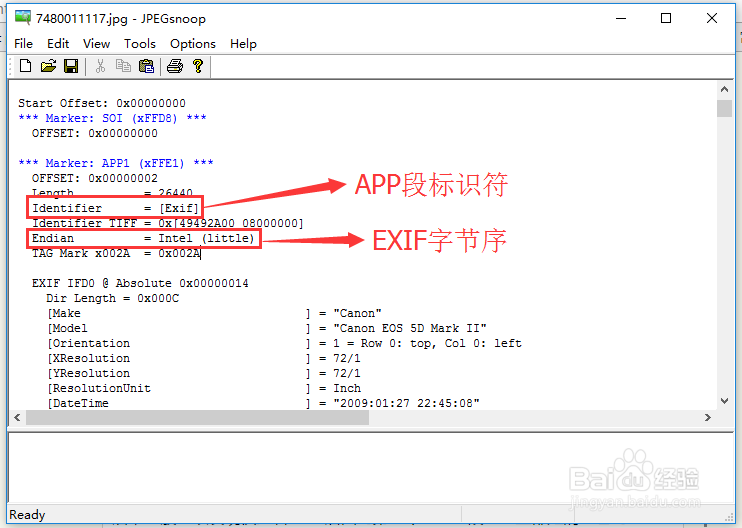
Task: Click the New document toolbar icon
Action: 26,66
